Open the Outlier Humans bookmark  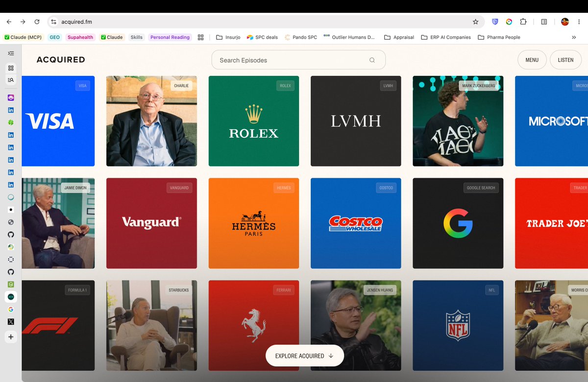pos(349,37)
